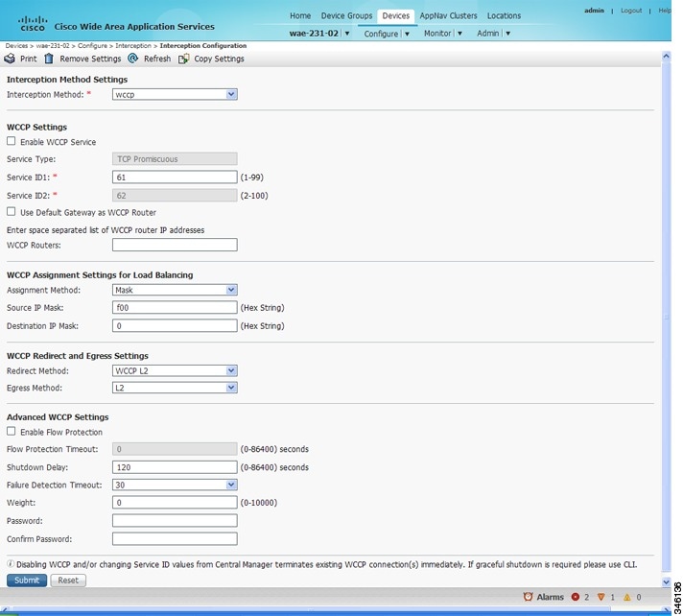Viewport: 683px width, 616px height.
Task: Click the Confirm Password field
Action: pyautogui.click(x=175, y=539)
